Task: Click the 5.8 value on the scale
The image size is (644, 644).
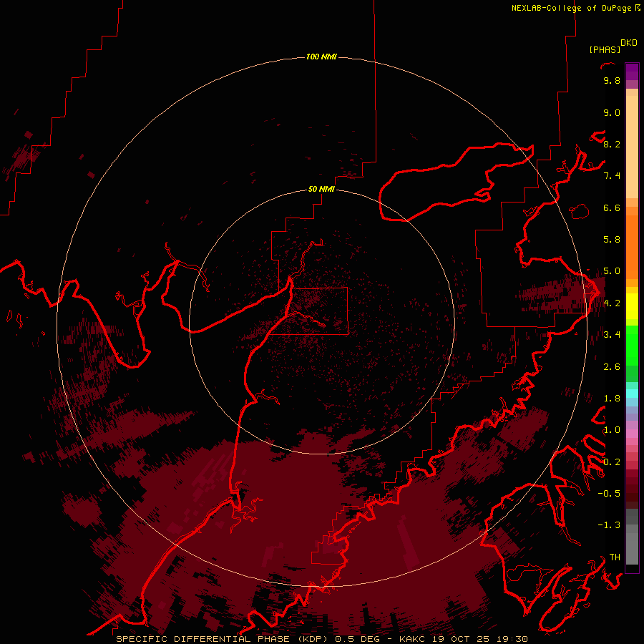Action: (x=612, y=240)
